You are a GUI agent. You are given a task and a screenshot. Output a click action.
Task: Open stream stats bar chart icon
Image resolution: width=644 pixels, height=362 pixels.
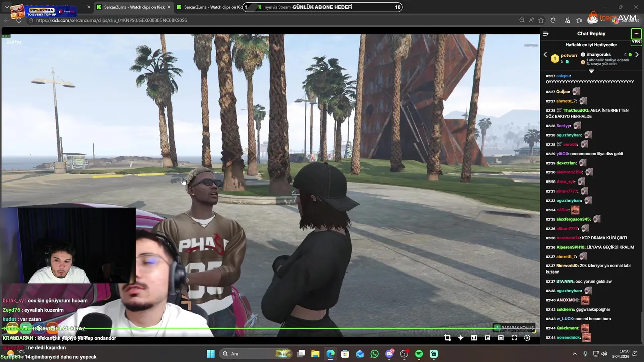tap(474, 338)
